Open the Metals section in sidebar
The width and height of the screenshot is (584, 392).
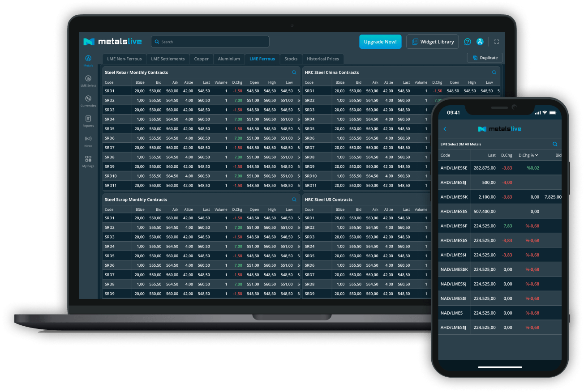[x=88, y=59]
